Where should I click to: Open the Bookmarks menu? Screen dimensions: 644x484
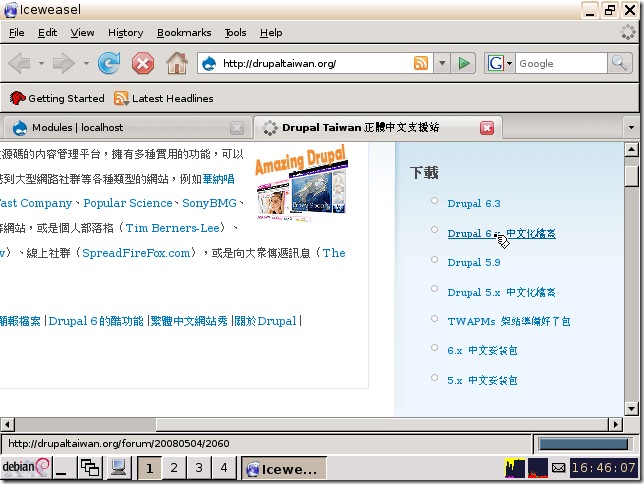[x=184, y=32]
